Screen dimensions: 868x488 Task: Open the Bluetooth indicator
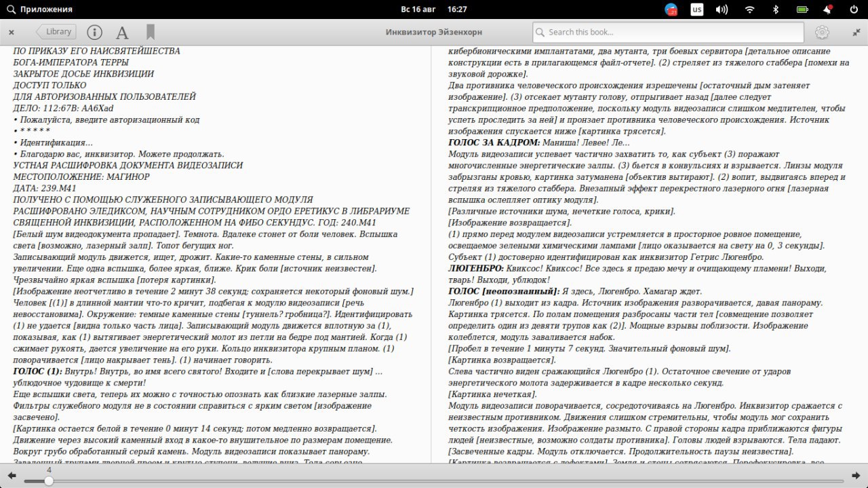pyautogui.click(x=776, y=10)
